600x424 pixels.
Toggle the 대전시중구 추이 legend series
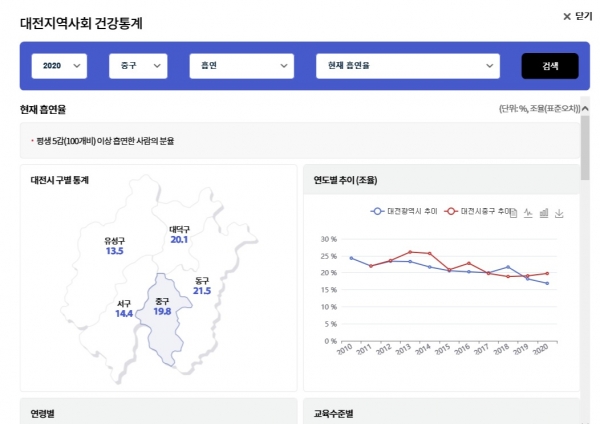(x=479, y=212)
